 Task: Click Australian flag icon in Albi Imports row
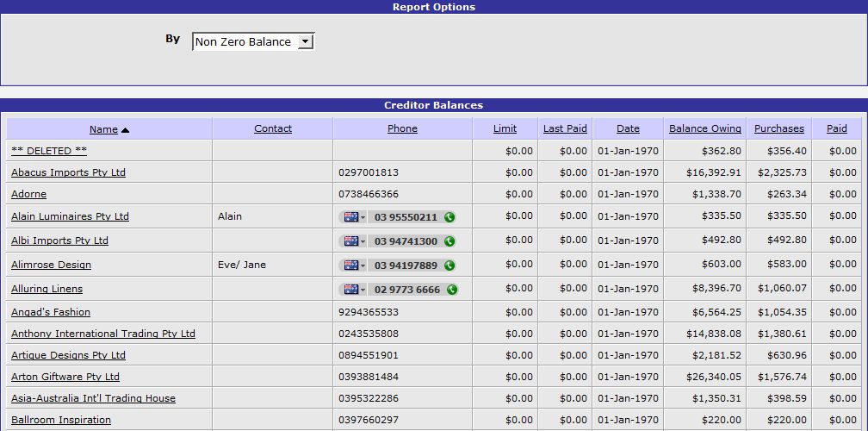[x=351, y=241]
